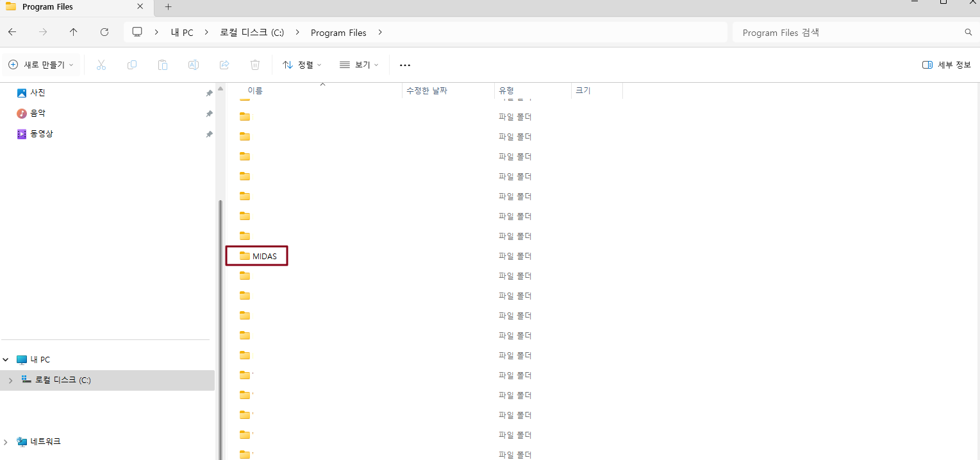
Task: Close the Program Files tab
Action: 140,7
